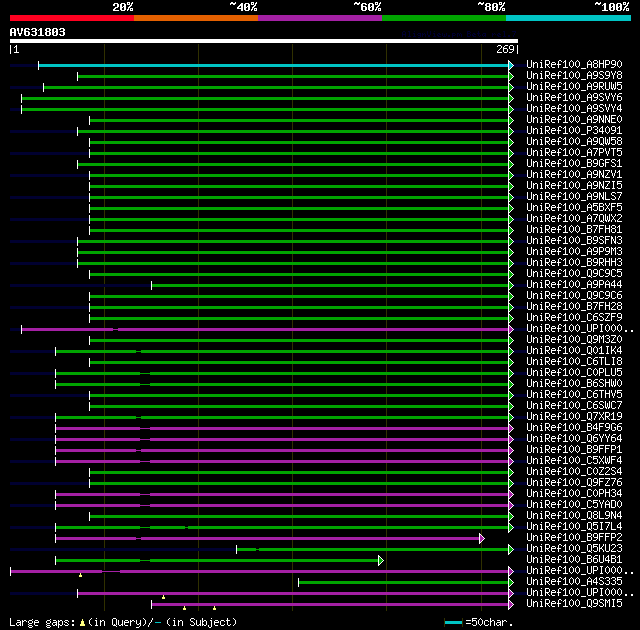Click the green ~80% identity legend bar

pyautogui.click(x=444, y=18)
